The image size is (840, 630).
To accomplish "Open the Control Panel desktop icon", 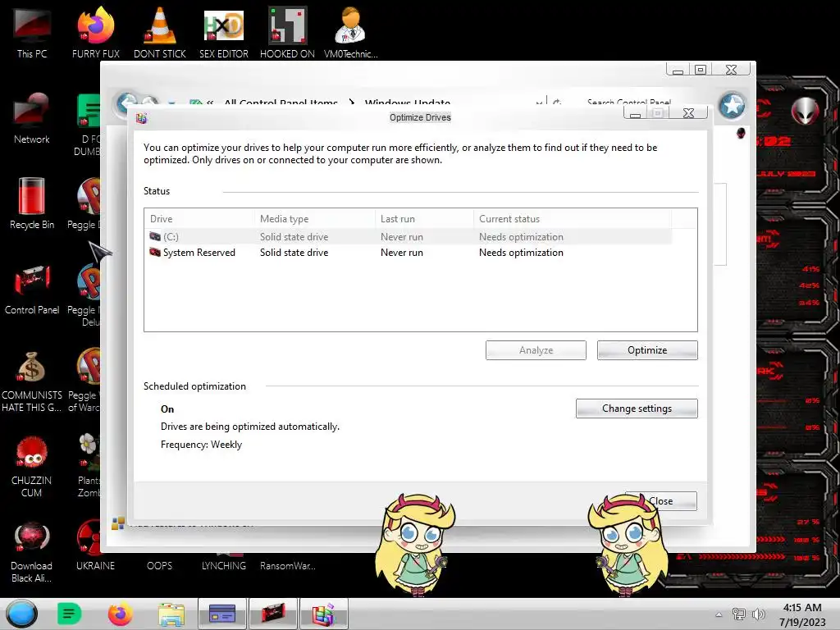I will (32, 290).
